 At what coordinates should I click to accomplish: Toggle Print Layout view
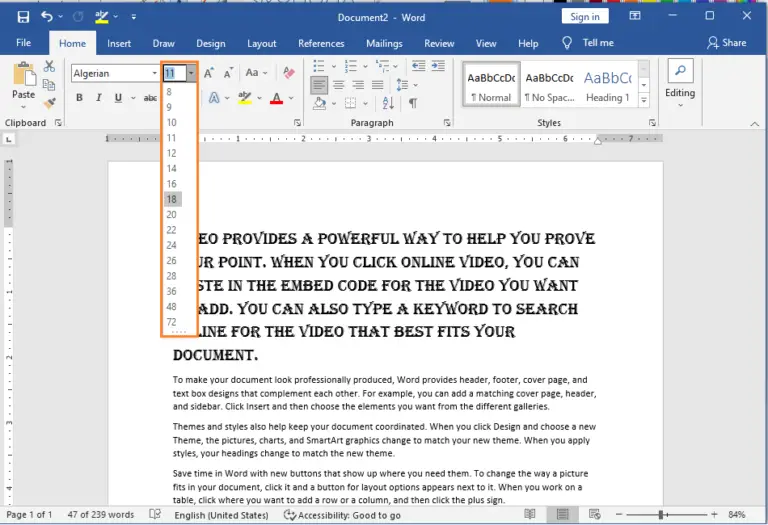pos(562,514)
